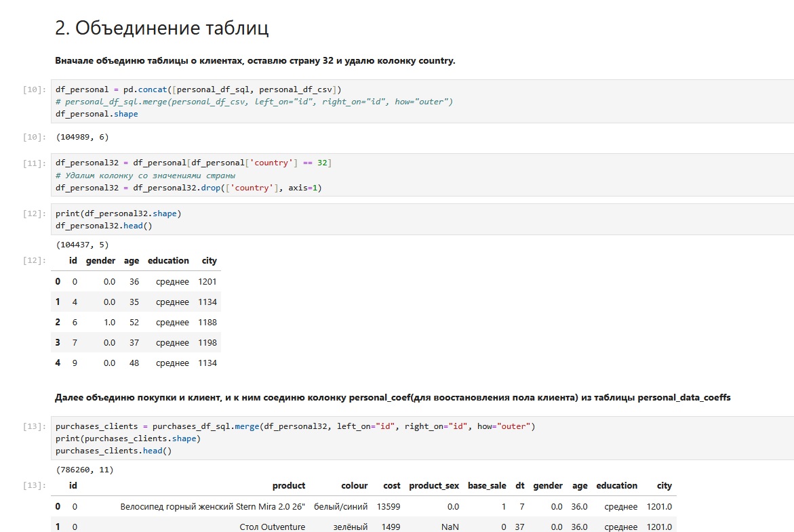Screen dimensions: 794x532
Task: Click the pd.concat code cell numbered 10
Action: pyautogui.click(x=420, y=102)
